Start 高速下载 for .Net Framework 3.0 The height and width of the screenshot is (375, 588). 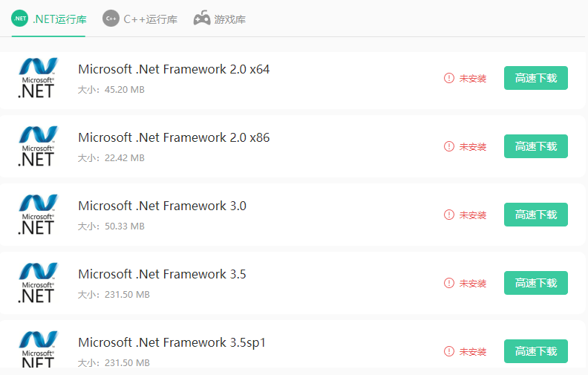point(535,215)
